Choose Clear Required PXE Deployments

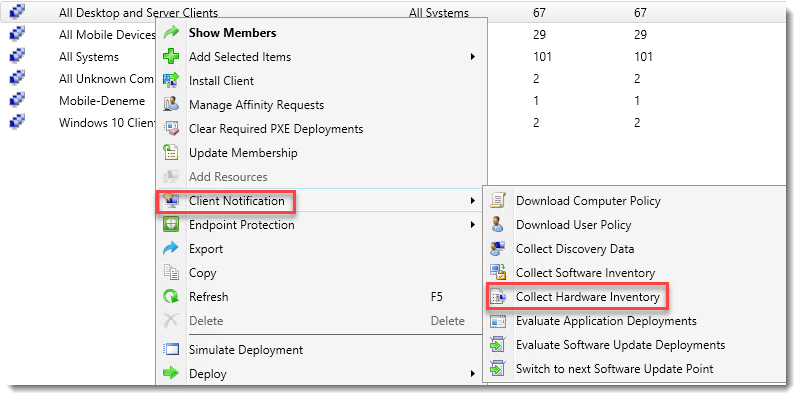(275, 129)
